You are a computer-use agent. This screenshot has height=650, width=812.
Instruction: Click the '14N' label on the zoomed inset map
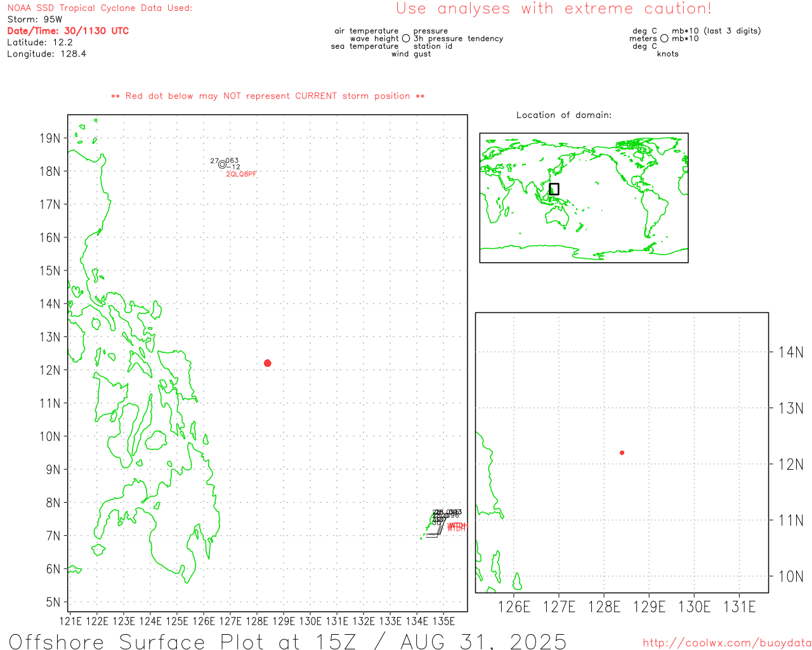coord(791,352)
